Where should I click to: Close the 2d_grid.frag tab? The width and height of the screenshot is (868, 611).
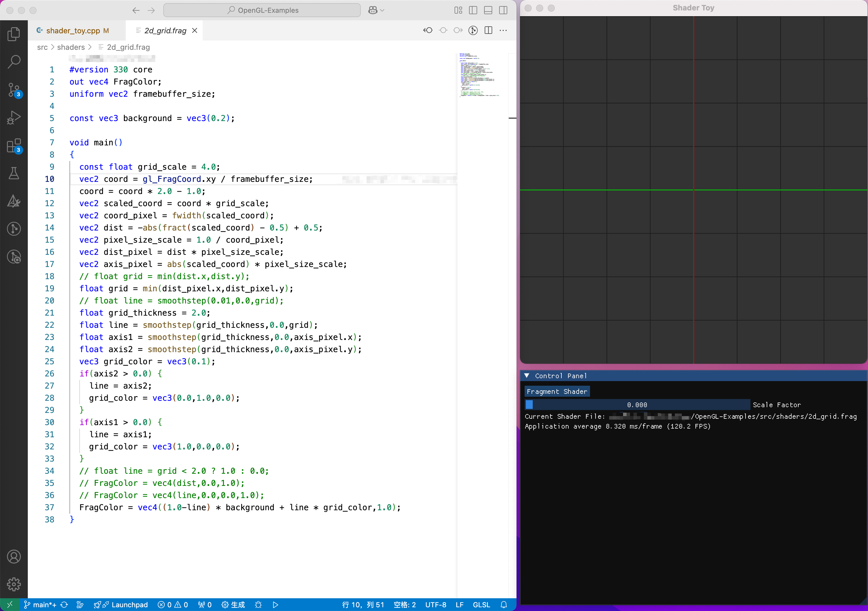pyautogui.click(x=195, y=31)
